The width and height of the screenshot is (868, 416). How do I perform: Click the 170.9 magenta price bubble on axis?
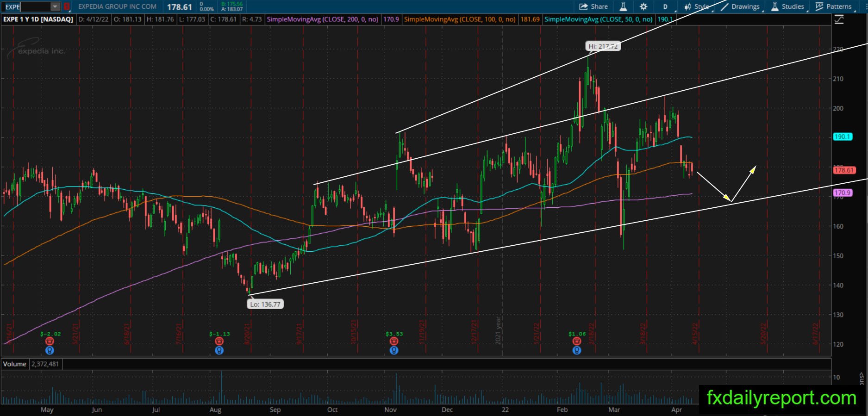[x=843, y=193]
